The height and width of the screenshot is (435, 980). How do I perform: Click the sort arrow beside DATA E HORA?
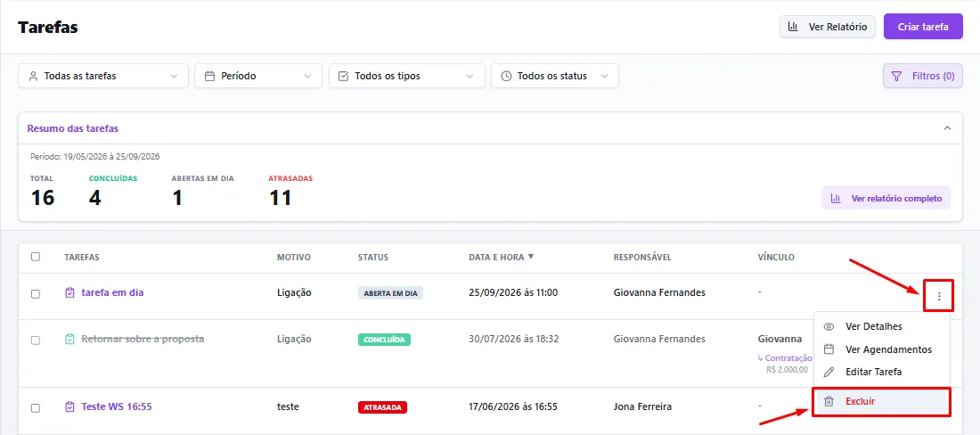(x=531, y=257)
